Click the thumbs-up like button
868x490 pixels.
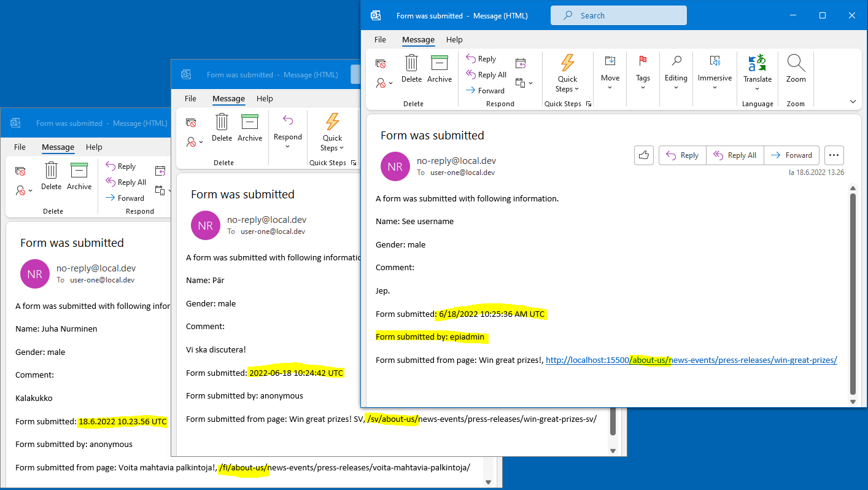coord(643,155)
